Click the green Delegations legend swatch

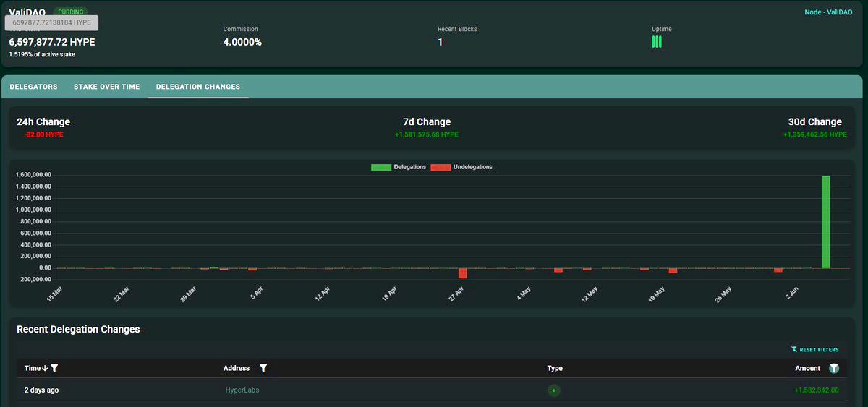coord(380,167)
